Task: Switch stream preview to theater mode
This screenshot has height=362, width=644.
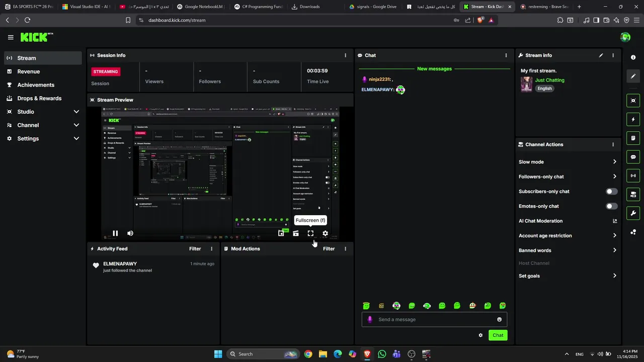Action: [296, 233]
